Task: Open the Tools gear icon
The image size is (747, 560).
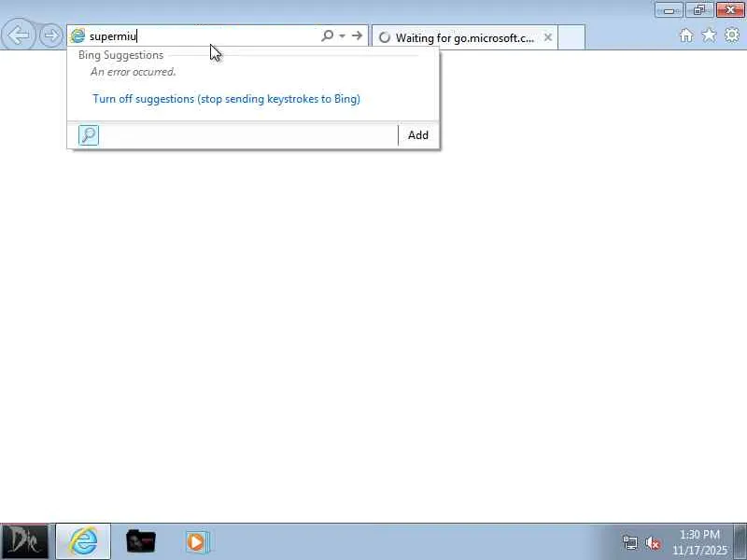Action: [732, 35]
